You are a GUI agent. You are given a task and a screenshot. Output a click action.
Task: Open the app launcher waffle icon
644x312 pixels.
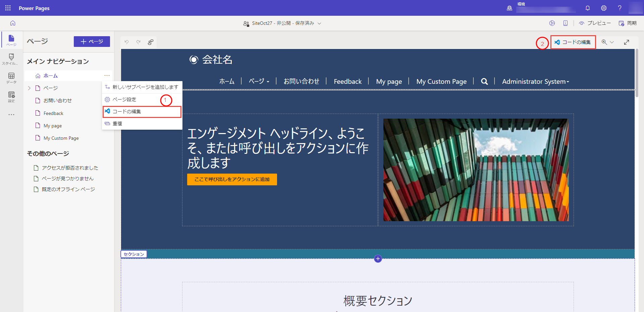[x=8, y=8]
